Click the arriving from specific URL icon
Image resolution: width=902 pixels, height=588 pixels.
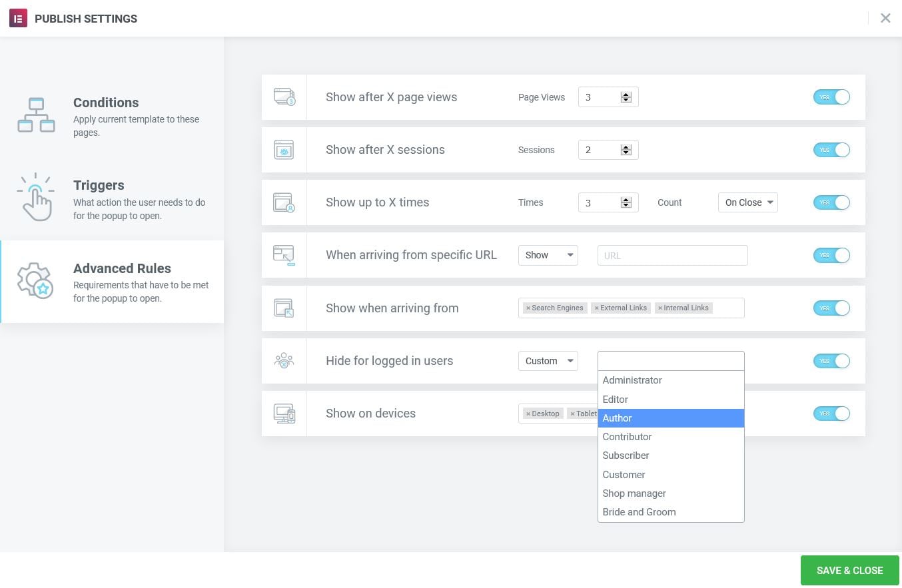point(284,255)
